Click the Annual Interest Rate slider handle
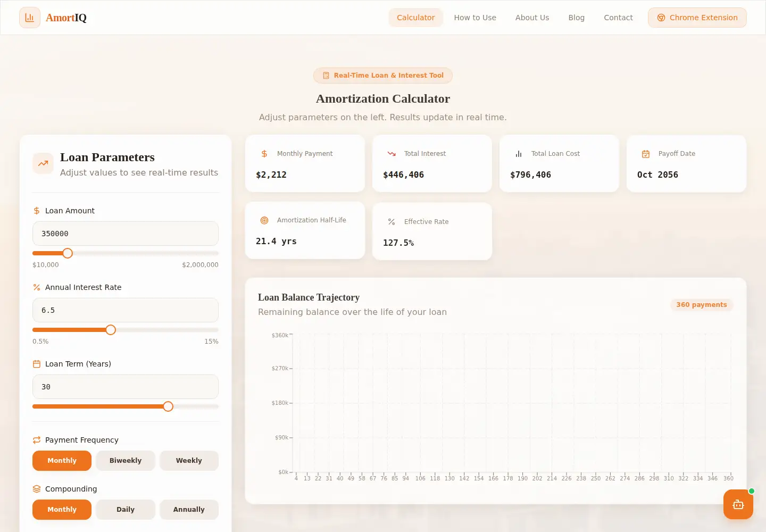Image resolution: width=766 pixels, height=532 pixels. 111,330
